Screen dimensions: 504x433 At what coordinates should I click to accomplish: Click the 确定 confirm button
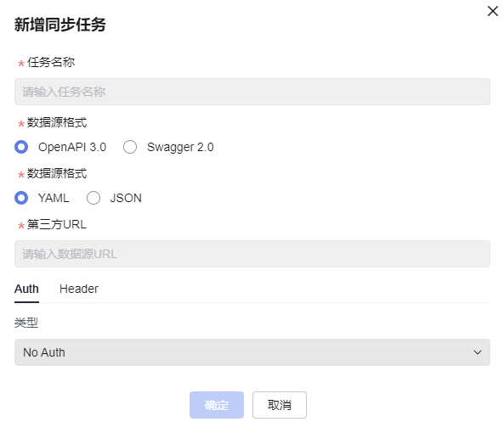(x=217, y=405)
